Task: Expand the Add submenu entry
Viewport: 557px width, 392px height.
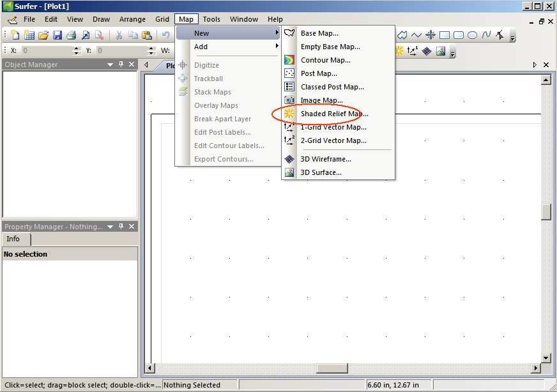Action: [x=229, y=47]
